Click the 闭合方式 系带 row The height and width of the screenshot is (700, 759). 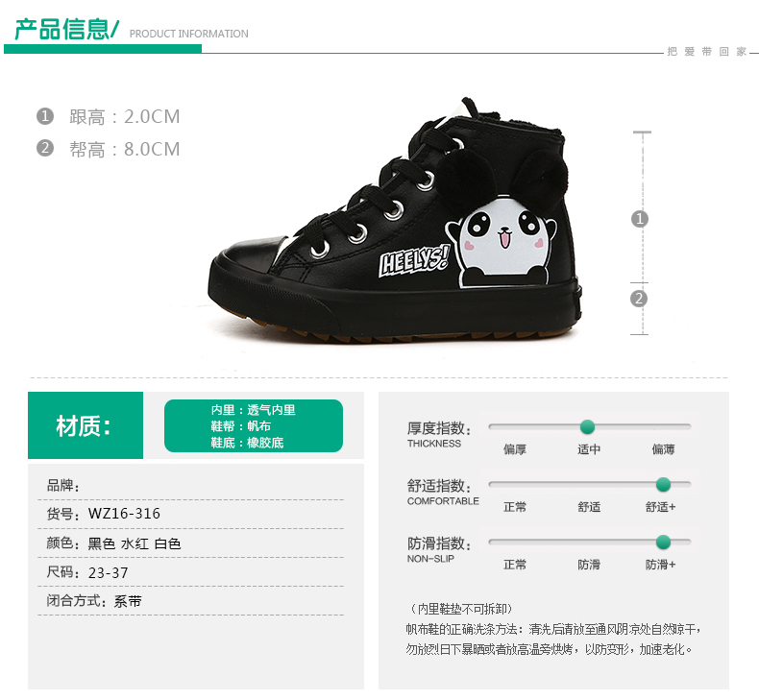(x=191, y=601)
